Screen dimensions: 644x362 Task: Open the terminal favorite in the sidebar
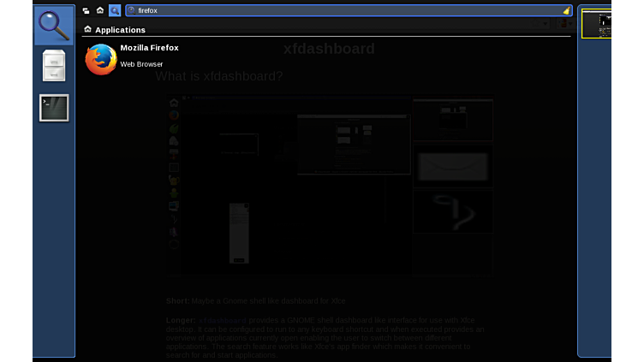(54, 108)
